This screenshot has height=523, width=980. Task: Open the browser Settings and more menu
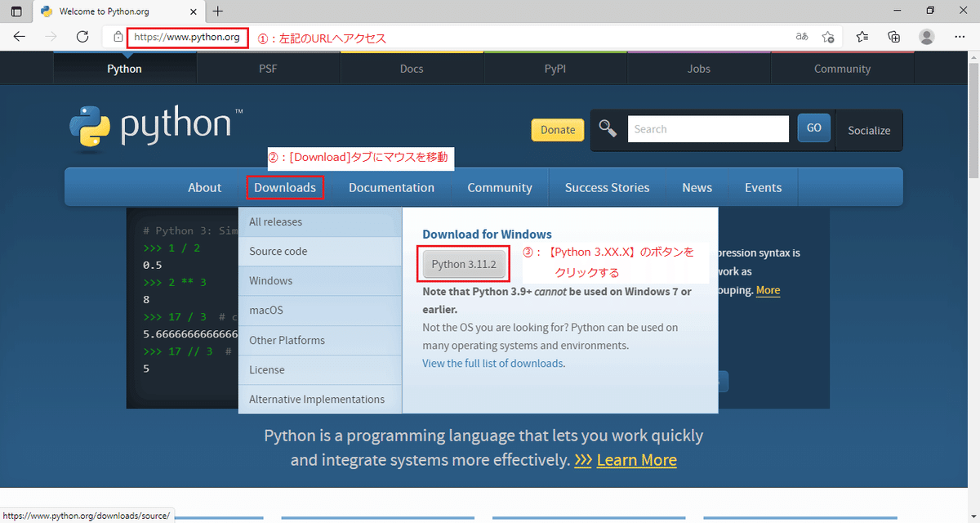point(960,37)
